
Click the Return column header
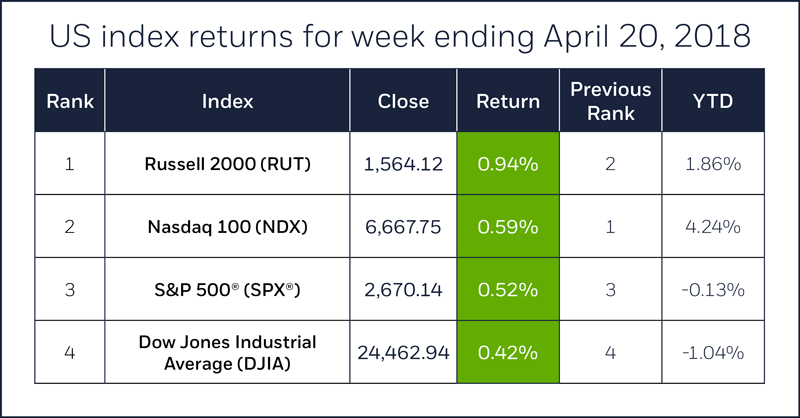tap(508, 101)
